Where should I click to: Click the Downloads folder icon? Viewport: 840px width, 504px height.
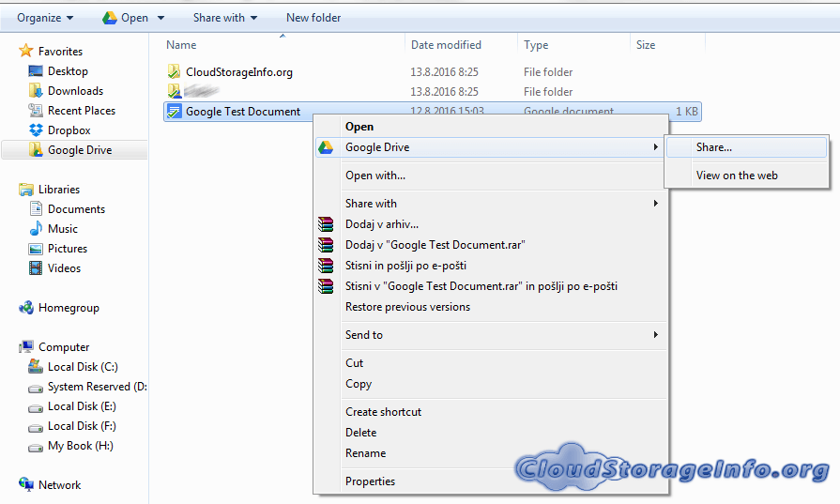click(36, 90)
